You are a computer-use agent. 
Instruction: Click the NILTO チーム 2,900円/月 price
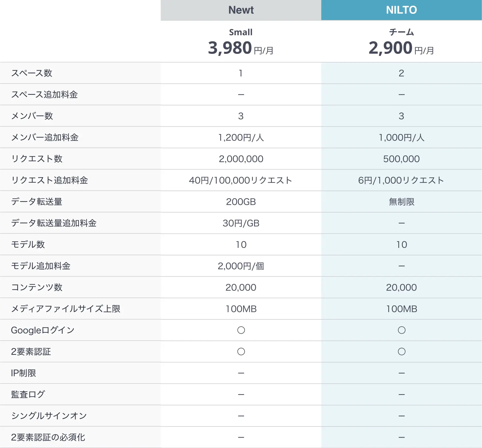[401, 48]
